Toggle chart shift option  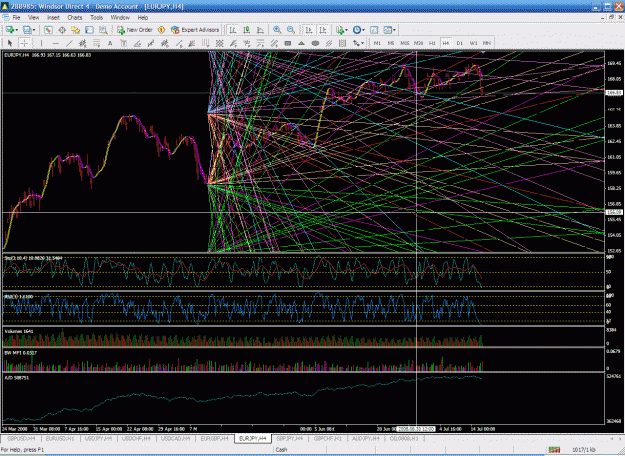click(x=323, y=30)
